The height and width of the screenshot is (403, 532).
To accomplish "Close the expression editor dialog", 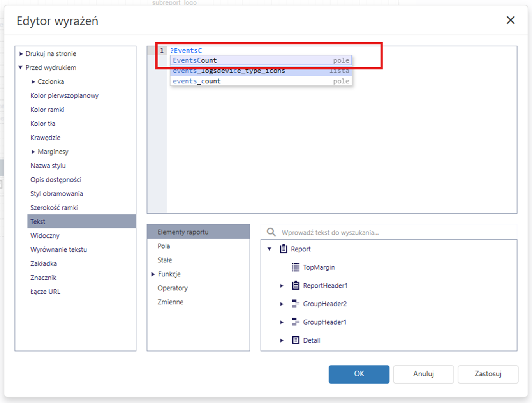I will 510,20.
